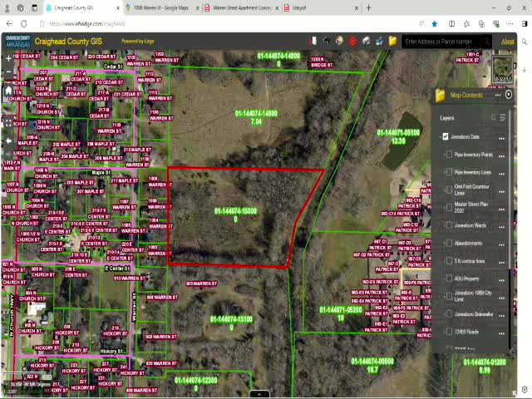The height and width of the screenshot is (399, 532).
Task: Open options menu for ASU Property layer
Action: pyautogui.click(x=501, y=278)
